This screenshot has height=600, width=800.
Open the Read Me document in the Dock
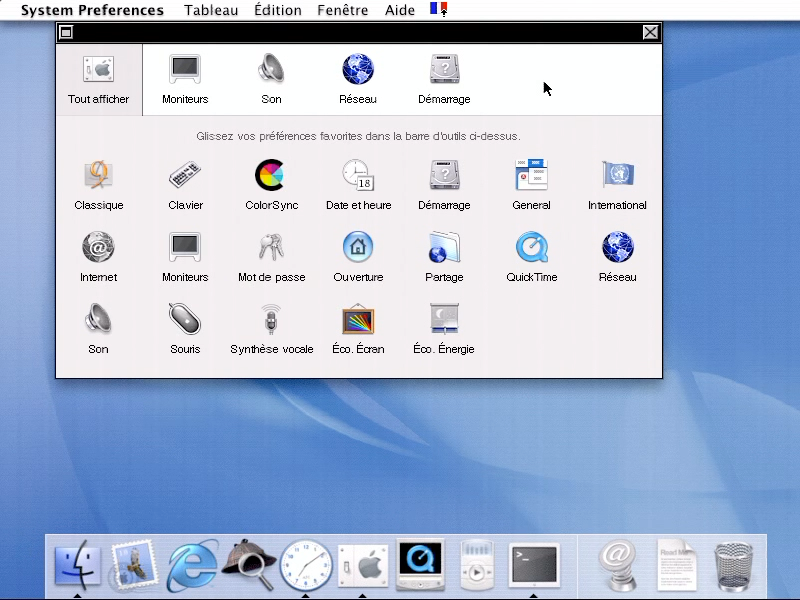(x=677, y=565)
